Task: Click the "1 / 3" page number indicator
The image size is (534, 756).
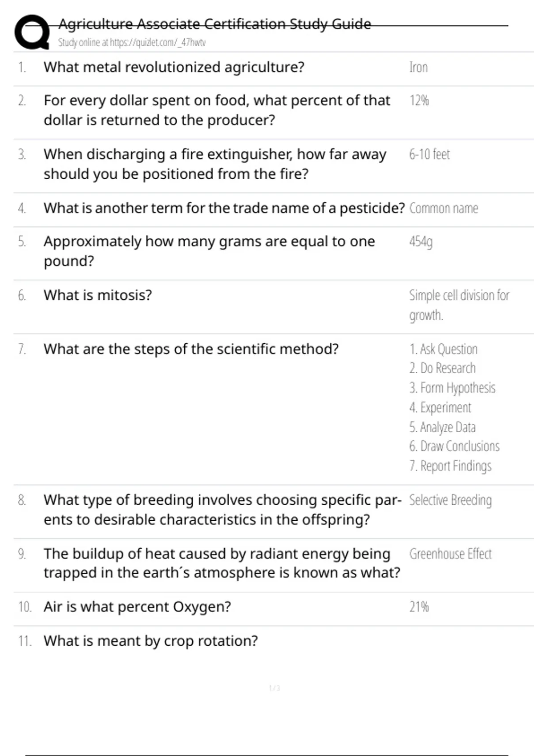Action: [275, 688]
